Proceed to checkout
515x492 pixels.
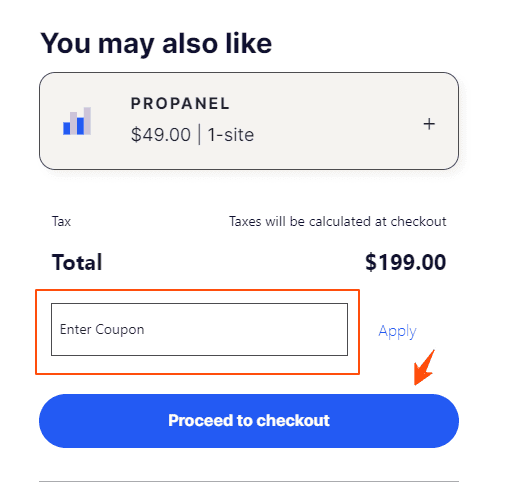[x=249, y=421]
